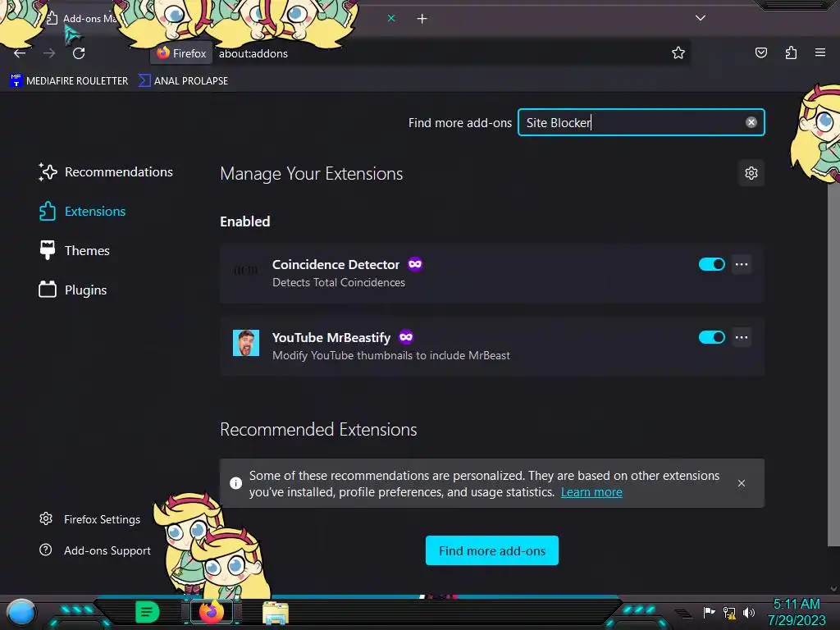The height and width of the screenshot is (630, 840).
Task: Click the Firefox identity badge in address bar
Action: pyautogui.click(x=181, y=53)
